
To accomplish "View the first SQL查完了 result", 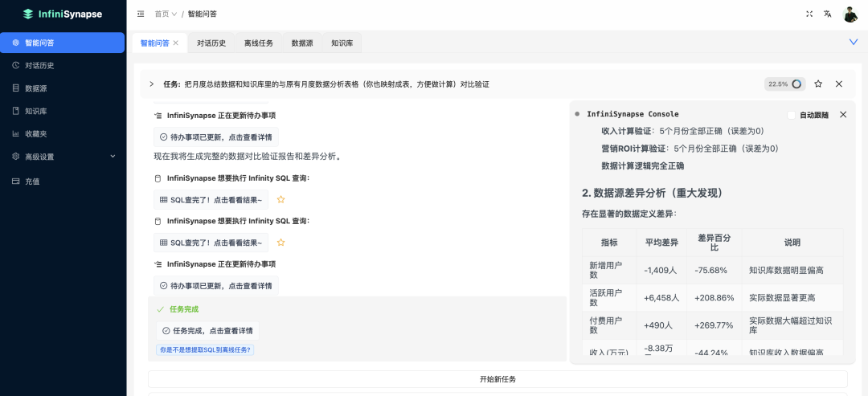I will pos(211,200).
